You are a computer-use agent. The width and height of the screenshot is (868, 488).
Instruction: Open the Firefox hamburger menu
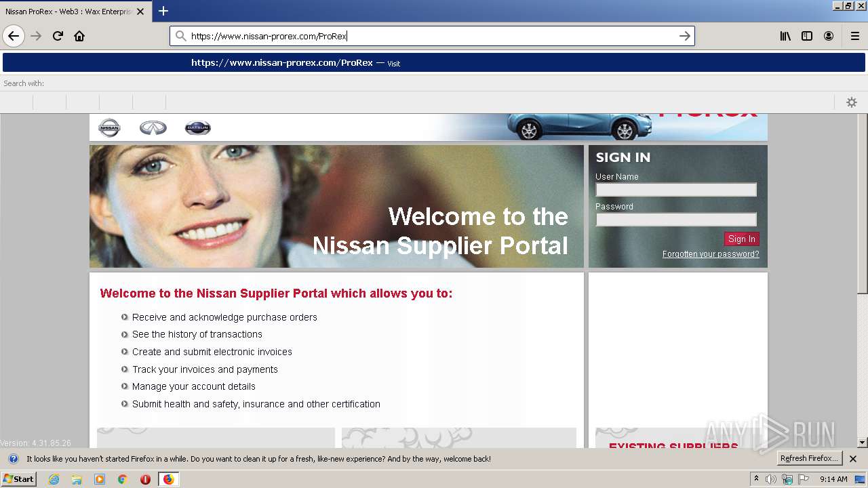click(854, 36)
